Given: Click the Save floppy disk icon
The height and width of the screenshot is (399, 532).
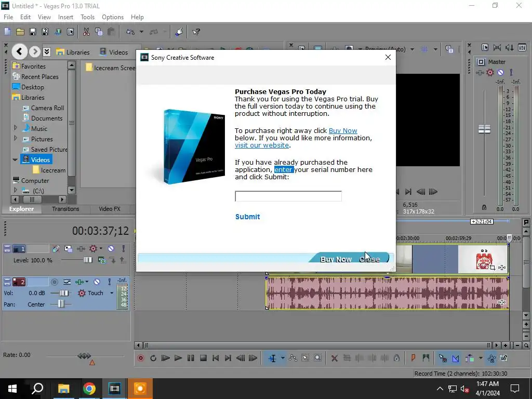Looking at the screenshot, I should (33, 32).
